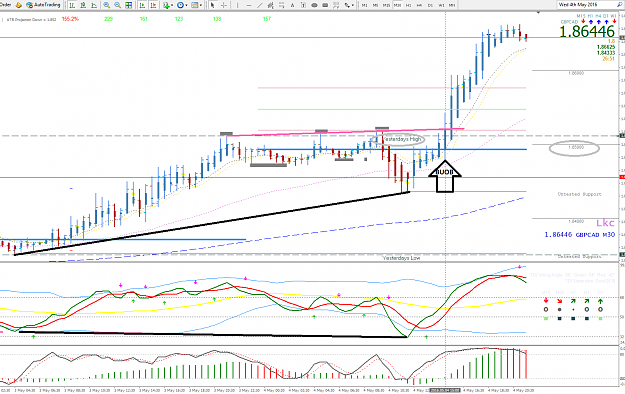Select the ellipse drawing tool

click(315, 5)
